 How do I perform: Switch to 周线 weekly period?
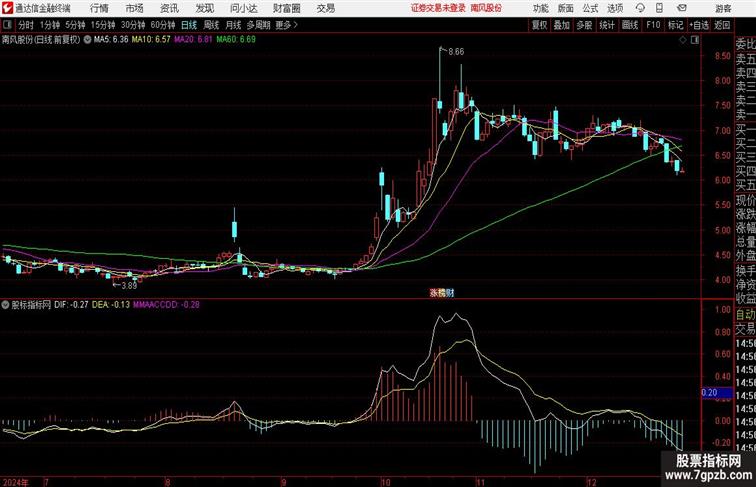pos(211,25)
